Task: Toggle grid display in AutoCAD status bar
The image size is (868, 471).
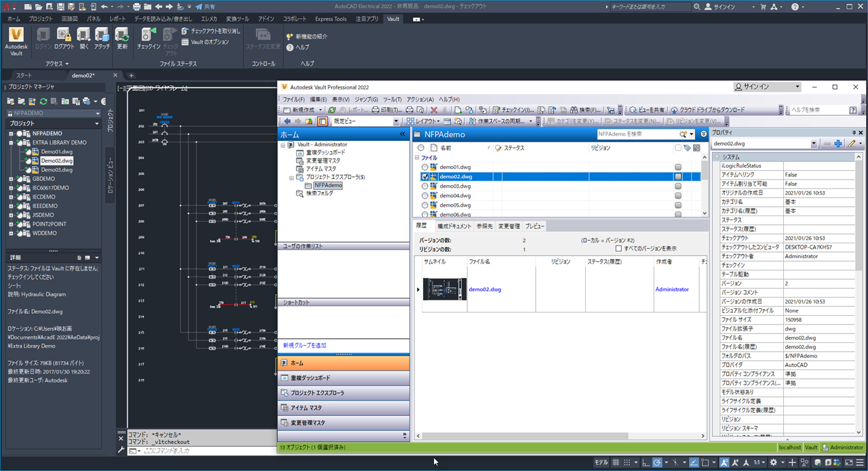Action: [x=616, y=463]
